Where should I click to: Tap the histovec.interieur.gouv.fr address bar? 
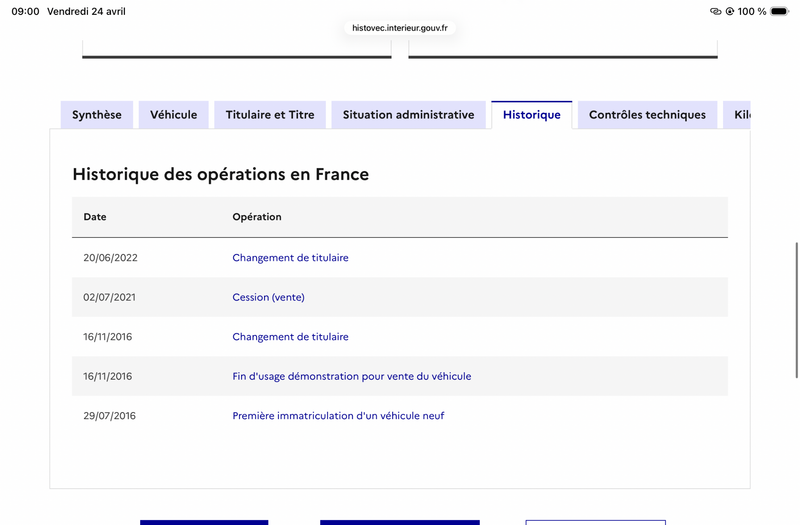(x=400, y=28)
